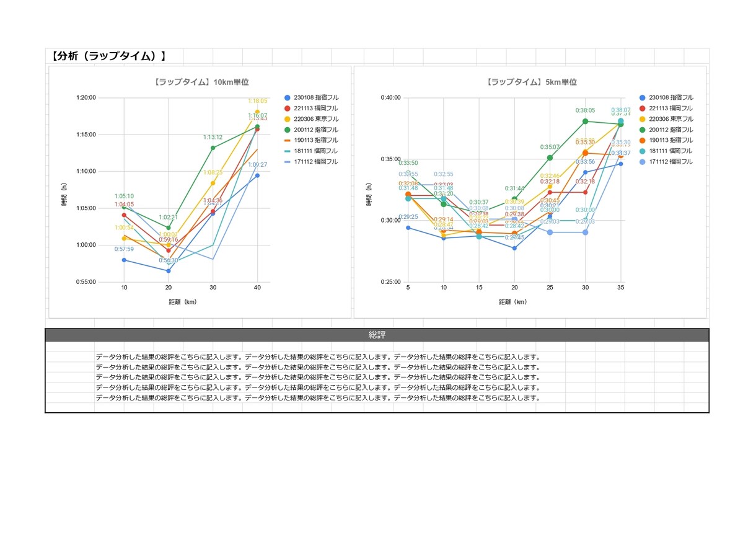Screen dimensions: 756x535
Task: Click the 0:38:05 data label
Action: point(585,110)
